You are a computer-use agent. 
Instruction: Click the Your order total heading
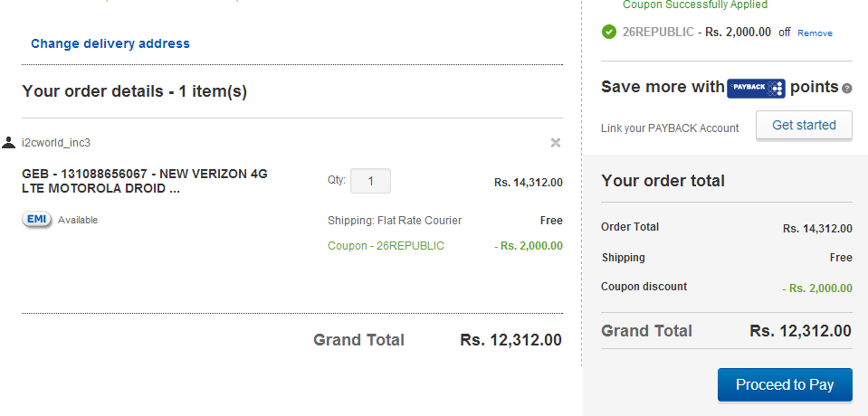[663, 181]
